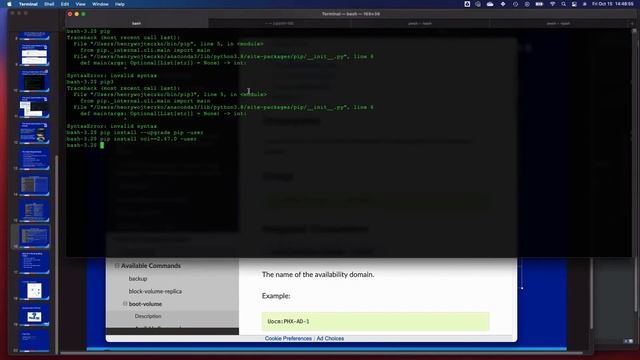640x360 pixels.
Task: Select slide thumbnail showing black terminal screenshot
Action: [34, 81]
